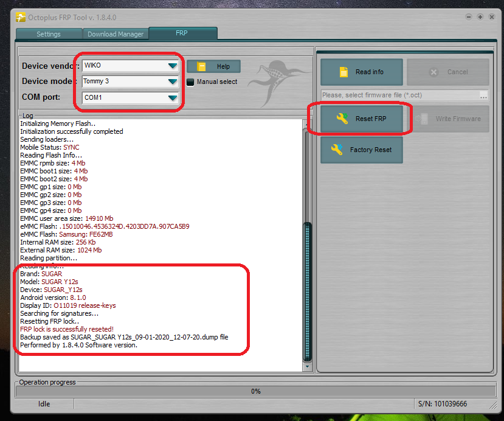
Task: Click 'Performed by 1.8.4.0 Software version.' line
Action: pos(79,345)
